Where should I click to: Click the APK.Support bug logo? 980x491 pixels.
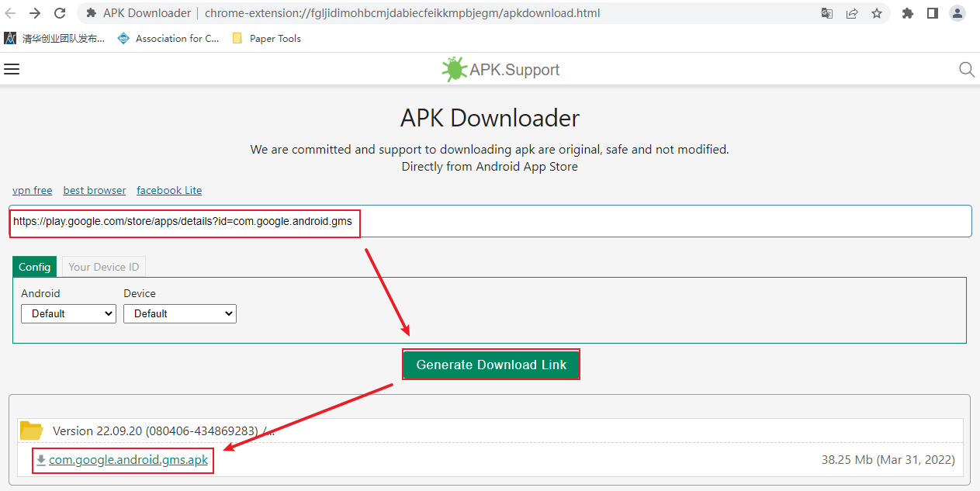point(453,69)
